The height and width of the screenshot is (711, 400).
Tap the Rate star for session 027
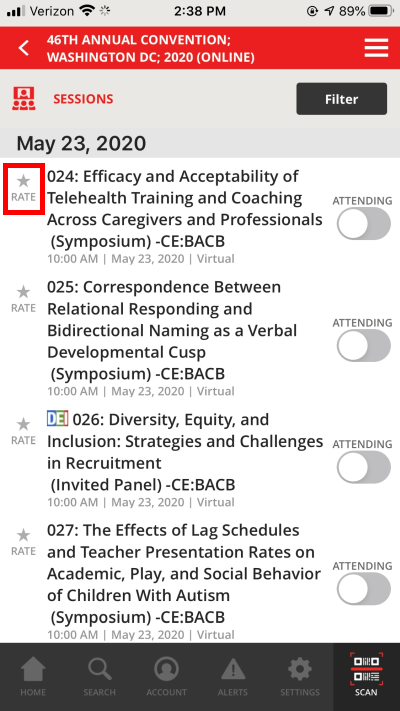[x=23, y=542]
